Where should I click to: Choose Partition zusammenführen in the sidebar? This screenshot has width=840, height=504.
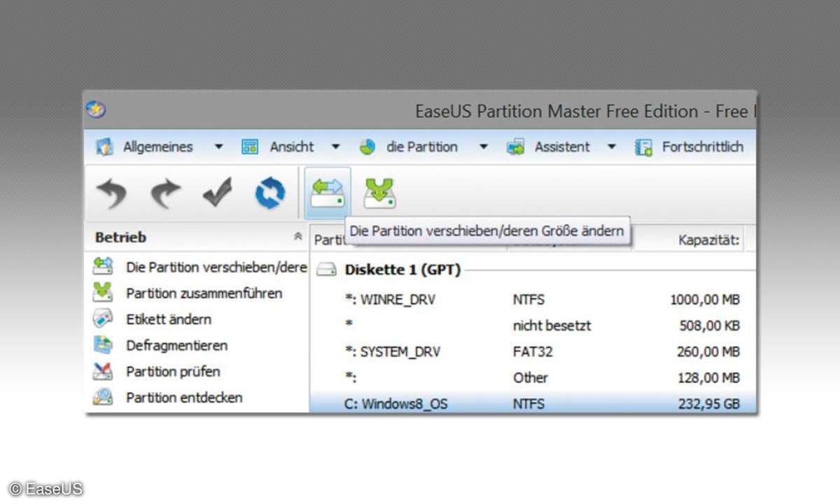[x=204, y=293]
